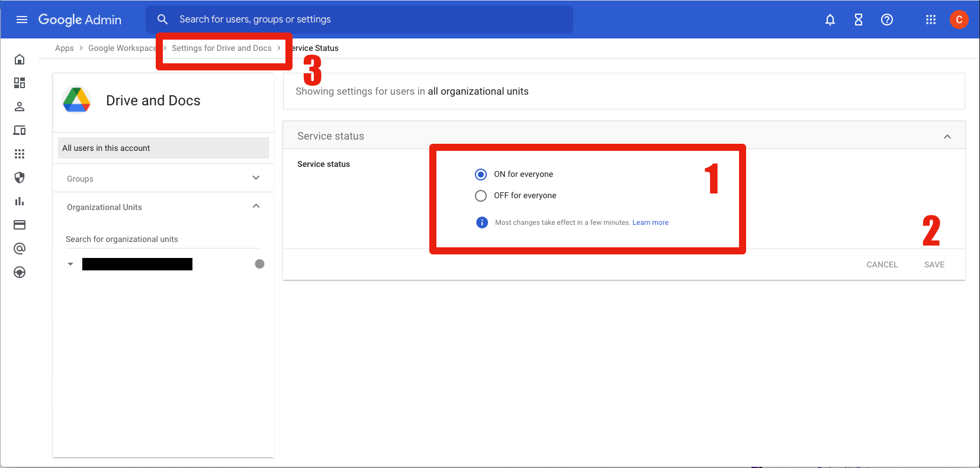Expand the Groups section

[256, 178]
